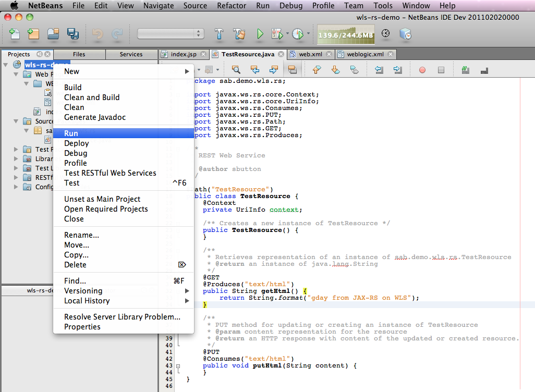Select Test RESTful Web Services from the menu

tap(110, 173)
